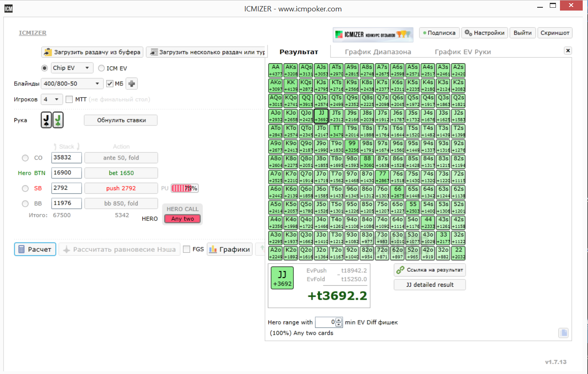
Task: Click the chart icon on Графики button
Action: click(x=213, y=249)
